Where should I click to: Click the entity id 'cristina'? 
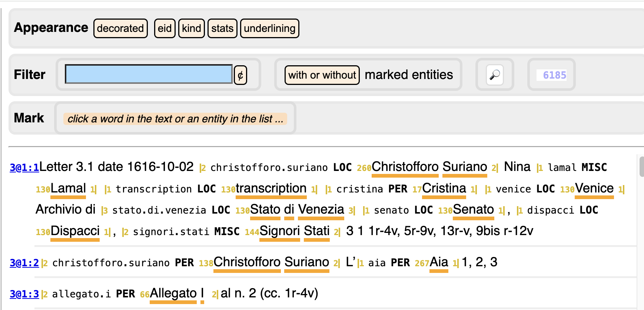359,189
